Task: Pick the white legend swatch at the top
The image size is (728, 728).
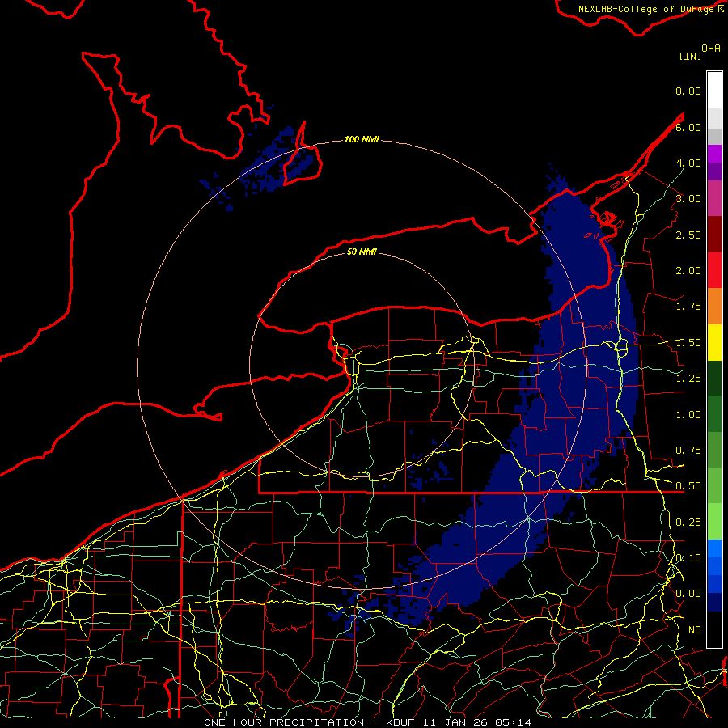Action: pos(714,91)
